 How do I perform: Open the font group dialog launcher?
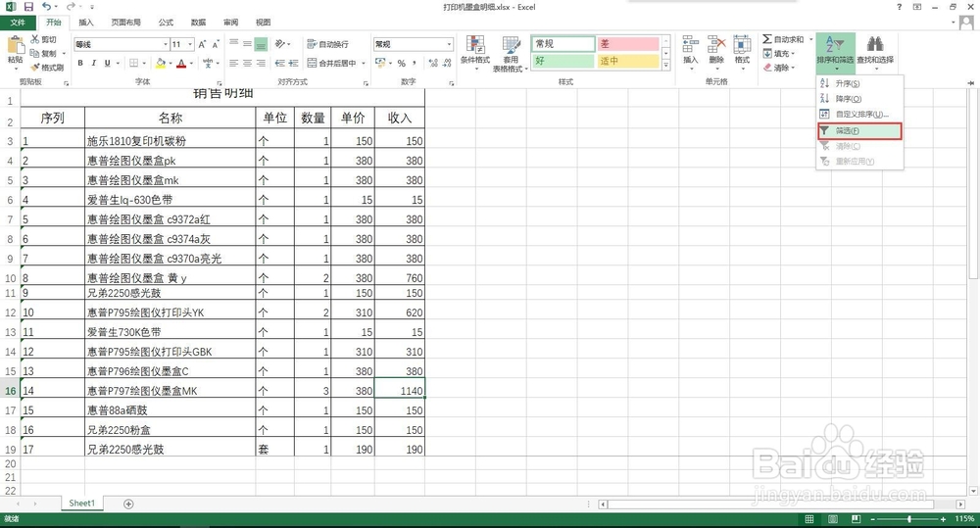pos(220,82)
